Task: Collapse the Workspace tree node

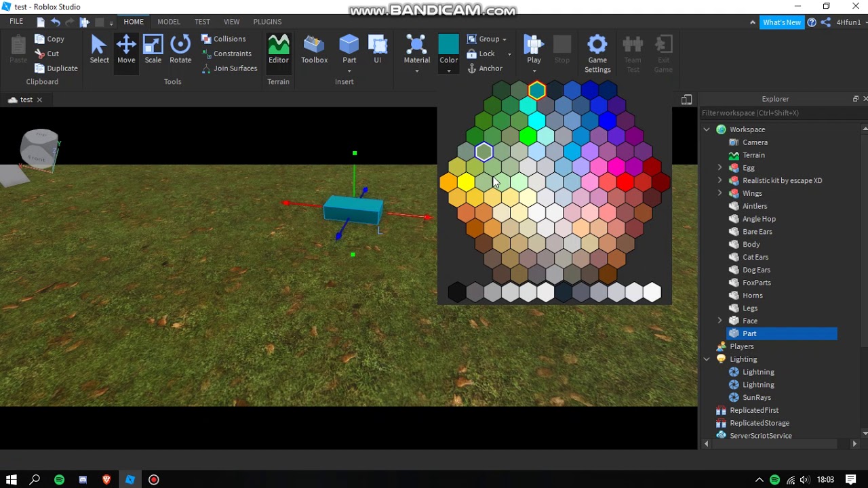Action: click(707, 129)
